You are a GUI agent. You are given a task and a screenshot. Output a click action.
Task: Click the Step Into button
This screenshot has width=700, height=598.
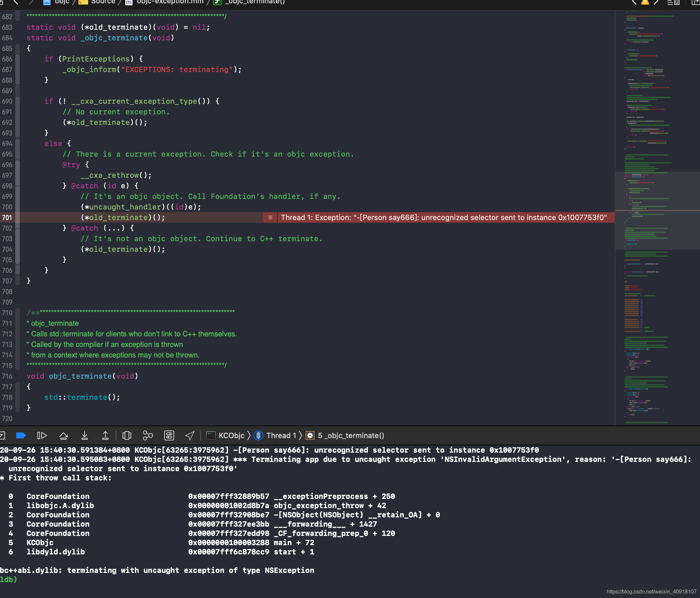85,435
